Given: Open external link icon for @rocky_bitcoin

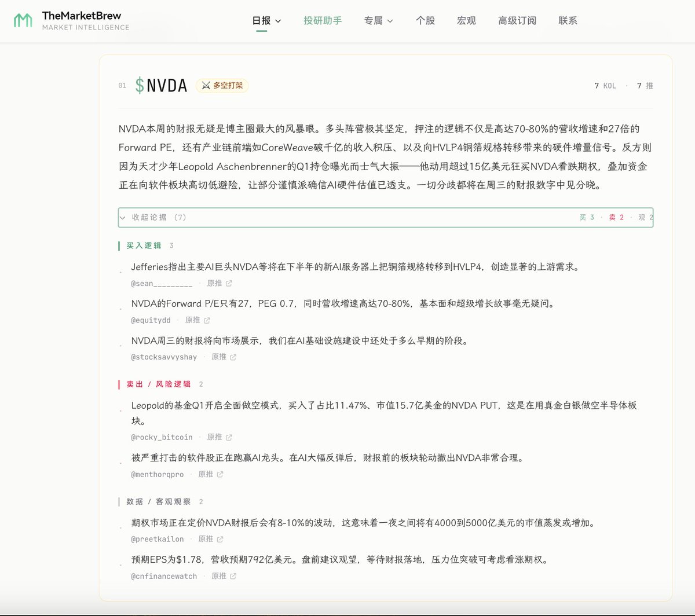Looking at the screenshot, I should click(229, 437).
